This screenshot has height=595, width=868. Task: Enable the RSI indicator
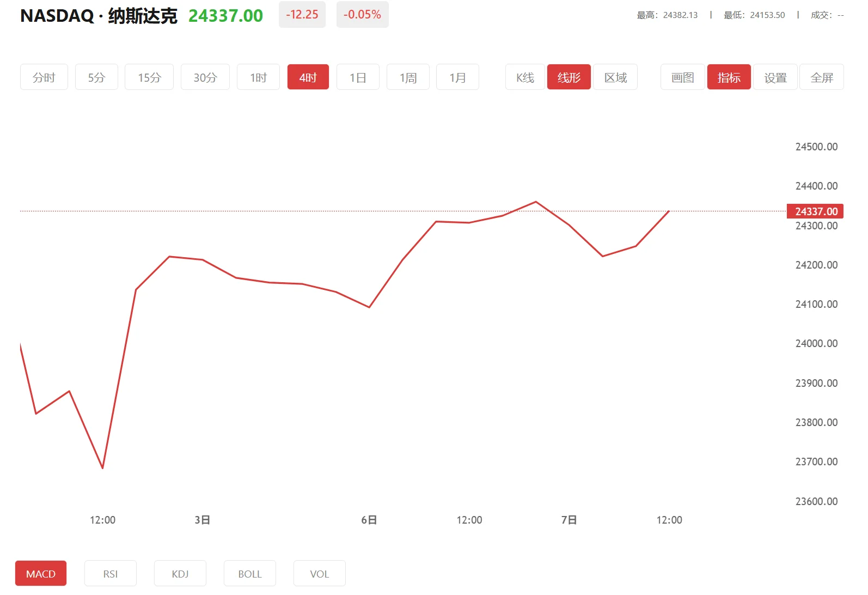click(111, 574)
